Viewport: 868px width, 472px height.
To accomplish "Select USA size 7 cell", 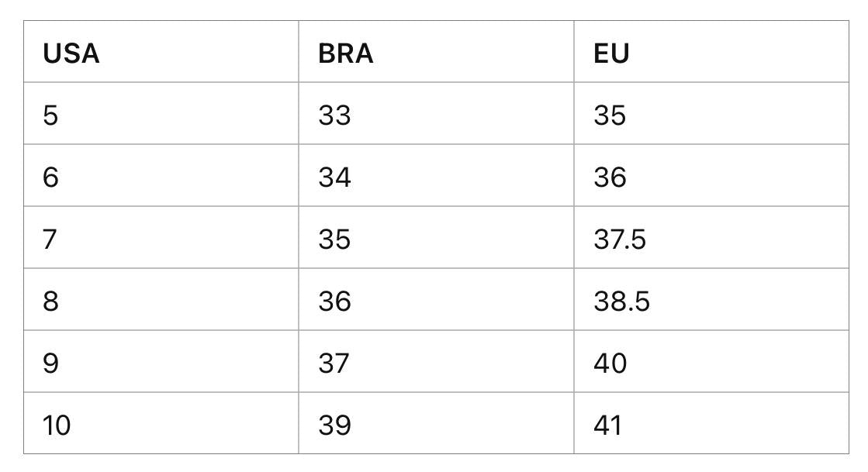I will point(50,239).
